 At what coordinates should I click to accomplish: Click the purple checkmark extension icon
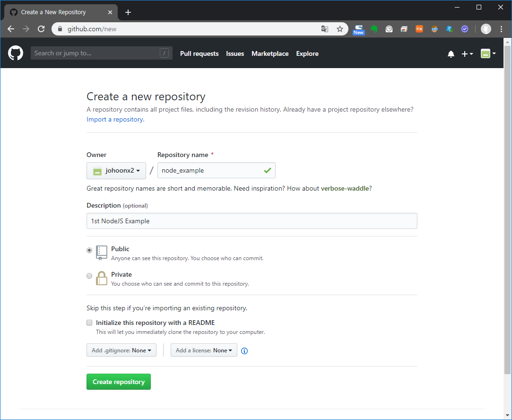point(465,29)
